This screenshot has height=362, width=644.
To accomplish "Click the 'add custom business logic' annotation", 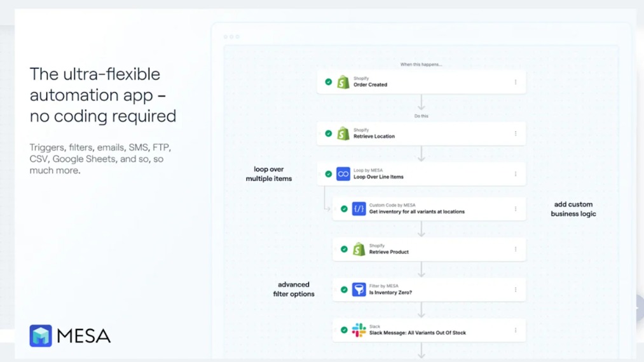I will (x=573, y=209).
